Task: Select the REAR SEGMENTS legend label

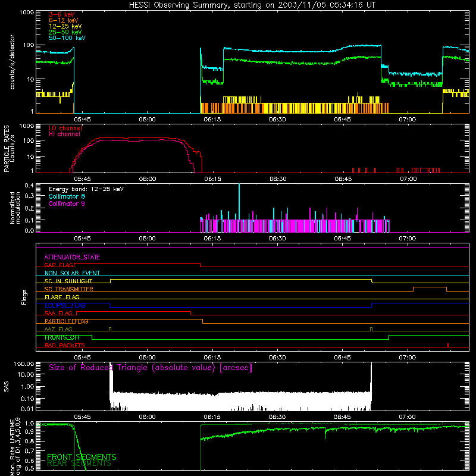Action: pos(79,464)
